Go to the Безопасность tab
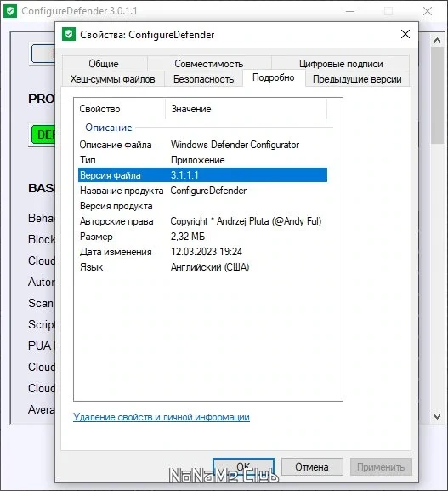The width and height of the screenshot is (448, 491). point(204,79)
